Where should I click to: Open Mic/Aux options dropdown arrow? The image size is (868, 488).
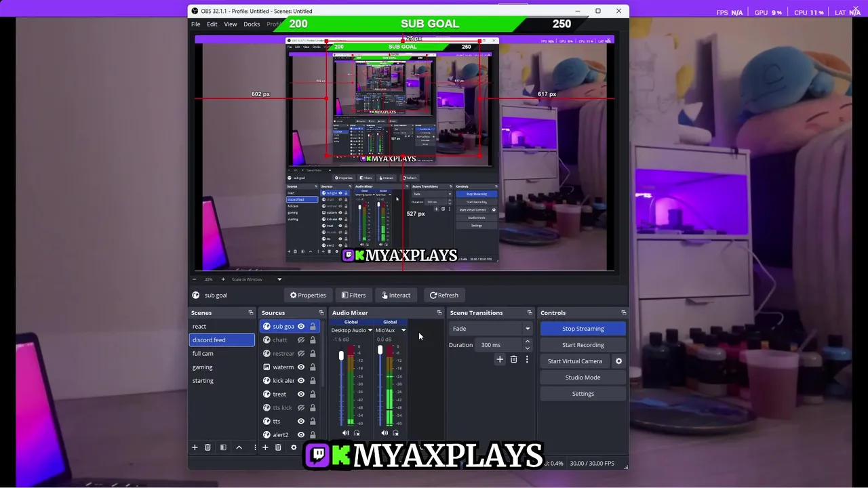403,331
